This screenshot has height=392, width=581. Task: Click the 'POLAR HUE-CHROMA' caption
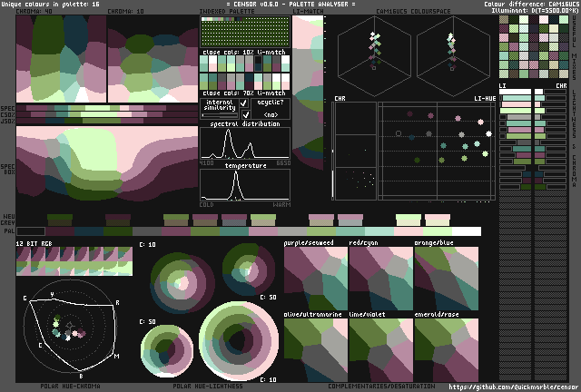(70, 386)
